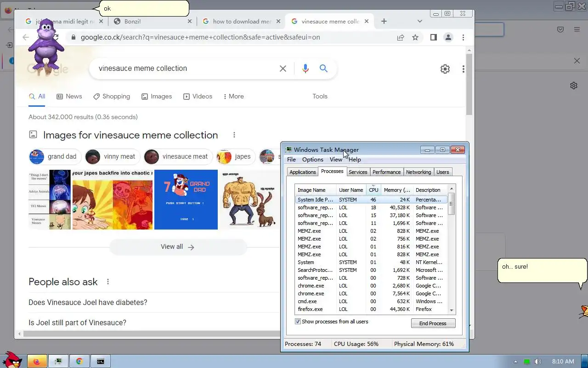Open Task Manager taskbar button
The width and height of the screenshot is (588, 368).
click(58, 361)
